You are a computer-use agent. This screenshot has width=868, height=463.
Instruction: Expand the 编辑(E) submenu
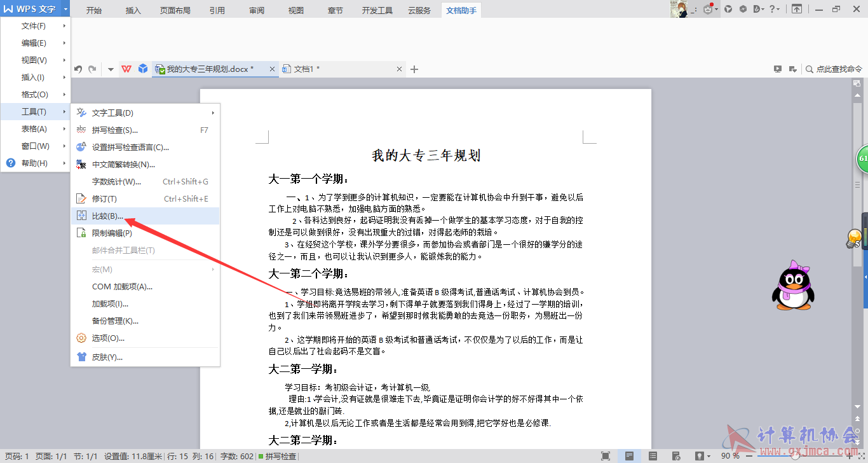pos(36,43)
